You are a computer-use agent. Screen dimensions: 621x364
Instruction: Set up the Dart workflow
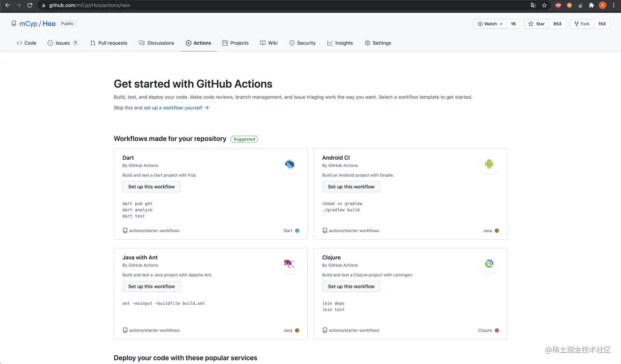coord(152,187)
